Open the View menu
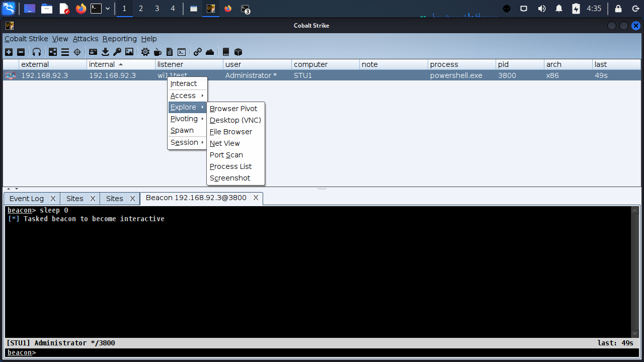Viewport: 644px width, 362px height. click(60, 39)
